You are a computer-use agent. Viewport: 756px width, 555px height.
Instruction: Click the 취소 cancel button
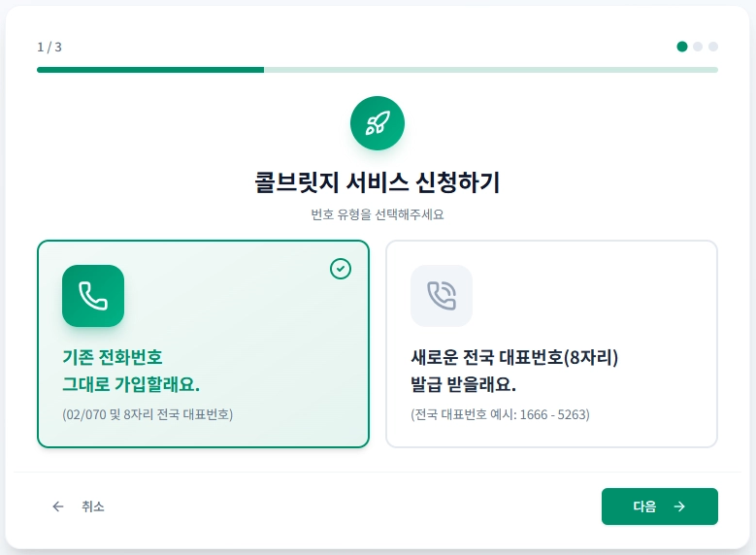point(80,506)
